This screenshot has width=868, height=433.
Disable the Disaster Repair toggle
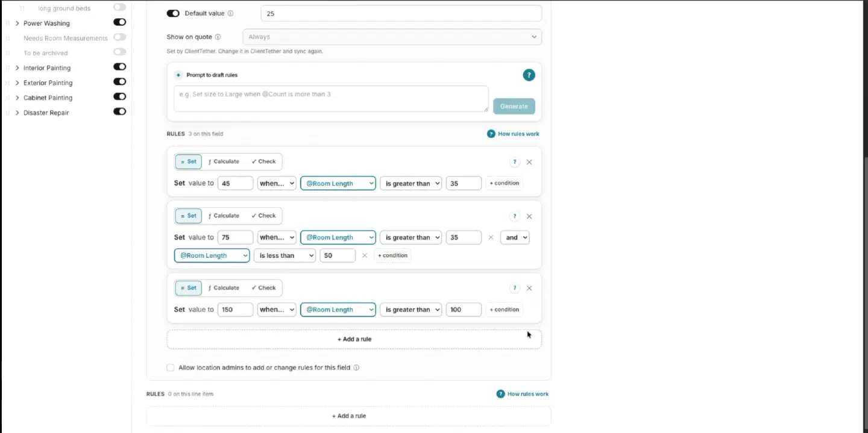tap(120, 111)
